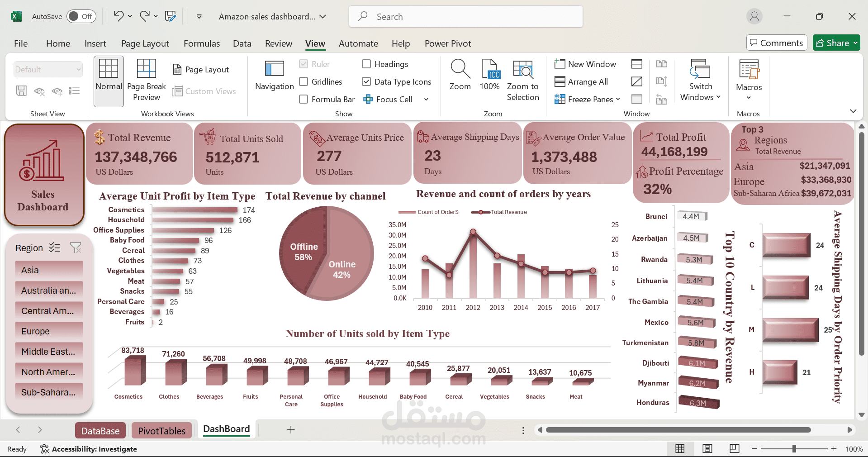This screenshot has width=868, height=457.
Task: Enable the Formula Bar checkbox
Action: point(304,99)
